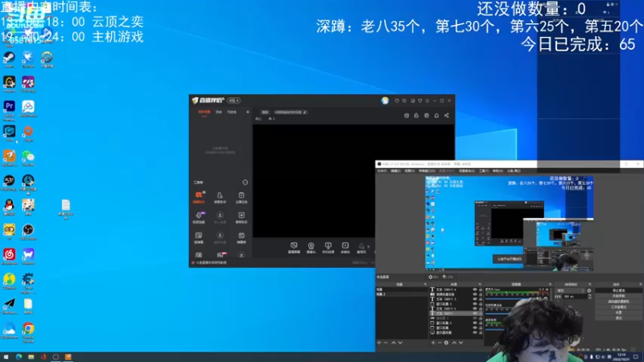Click the OBS Controls panel pop-out icon
Viewport: 644px width, 362px height.
click(x=640, y=284)
